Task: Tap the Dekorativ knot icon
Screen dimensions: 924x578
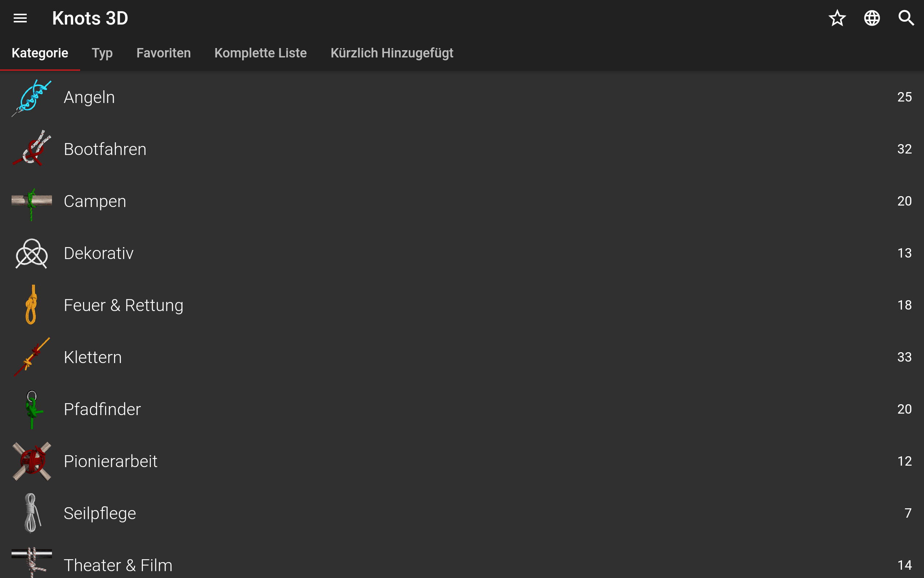Action: [32, 254]
